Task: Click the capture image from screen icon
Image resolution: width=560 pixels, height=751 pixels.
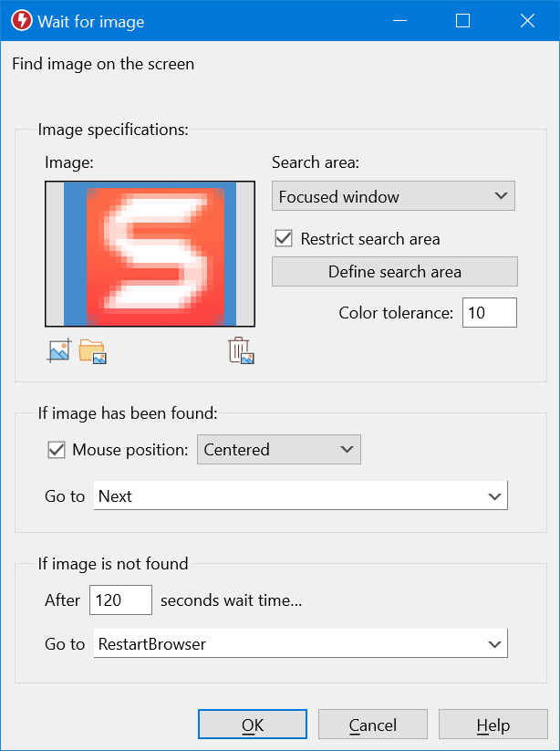Action: pos(59,350)
